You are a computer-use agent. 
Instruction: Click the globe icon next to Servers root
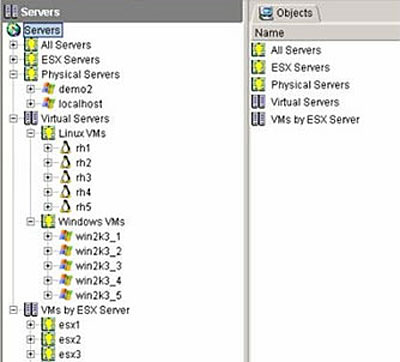tap(13, 30)
